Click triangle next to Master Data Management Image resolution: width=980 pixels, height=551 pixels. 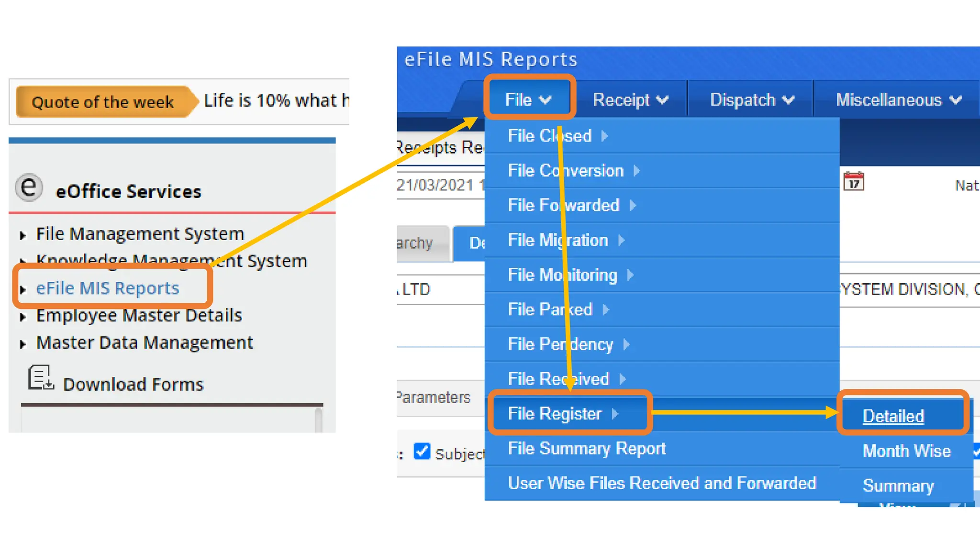[x=22, y=344]
